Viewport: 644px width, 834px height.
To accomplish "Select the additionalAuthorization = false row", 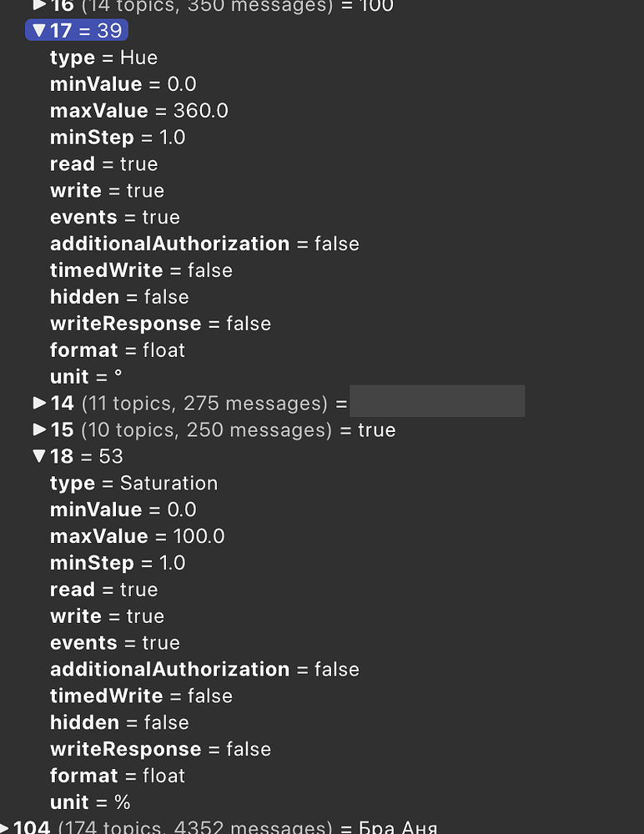I will pos(204,244).
